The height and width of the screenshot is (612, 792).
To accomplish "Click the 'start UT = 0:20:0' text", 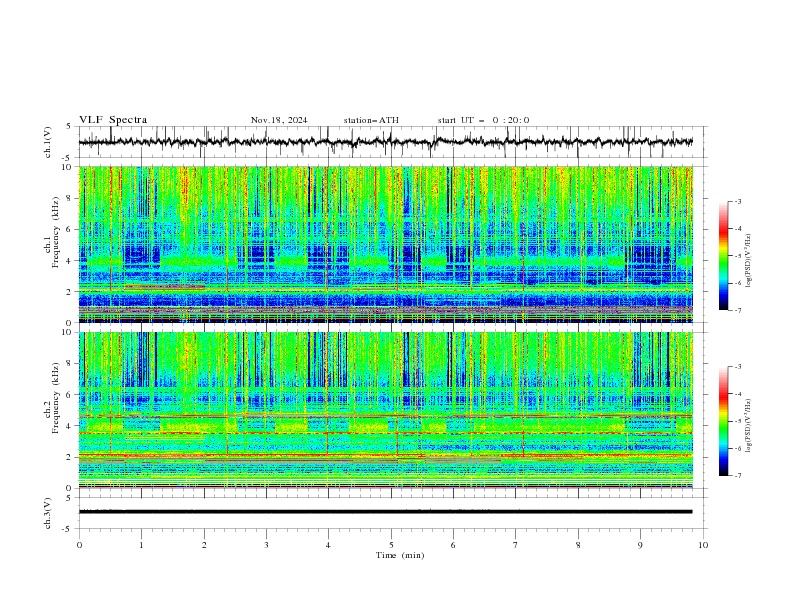I will point(483,120).
